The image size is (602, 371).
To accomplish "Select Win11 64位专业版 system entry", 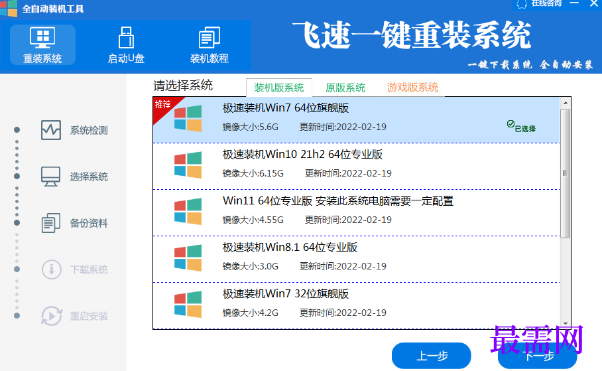I will (356, 213).
